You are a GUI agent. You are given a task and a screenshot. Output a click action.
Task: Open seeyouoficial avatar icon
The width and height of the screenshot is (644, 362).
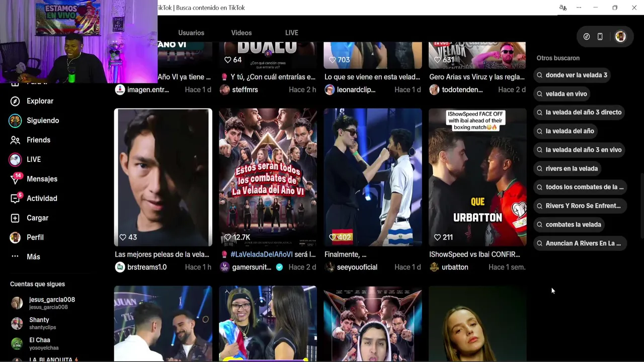coord(330,267)
